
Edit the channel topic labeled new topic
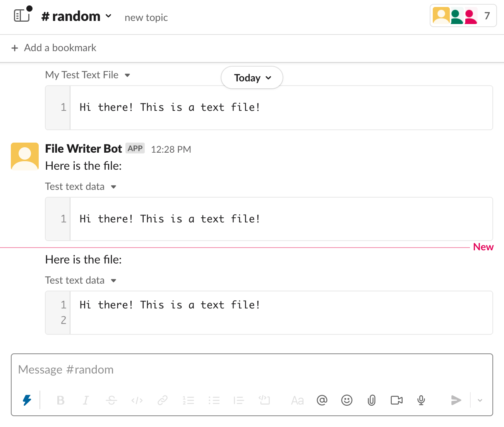pyautogui.click(x=146, y=17)
